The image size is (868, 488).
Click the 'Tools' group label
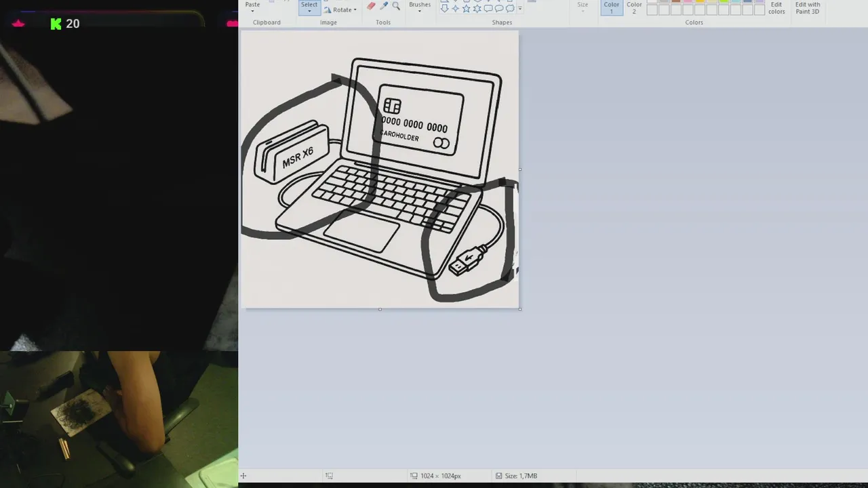pyautogui.click(x=383, y=22)
